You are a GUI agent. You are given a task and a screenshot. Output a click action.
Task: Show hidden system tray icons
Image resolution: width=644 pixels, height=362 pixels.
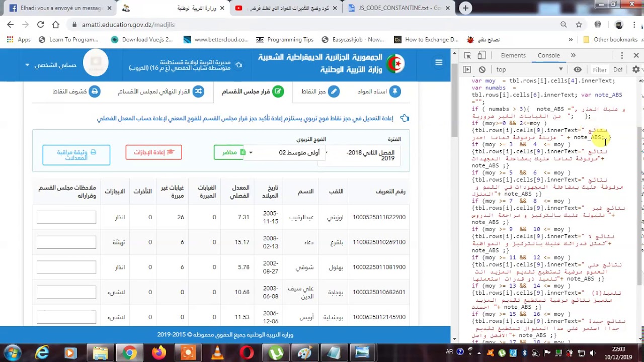click(x=479, y=353)
